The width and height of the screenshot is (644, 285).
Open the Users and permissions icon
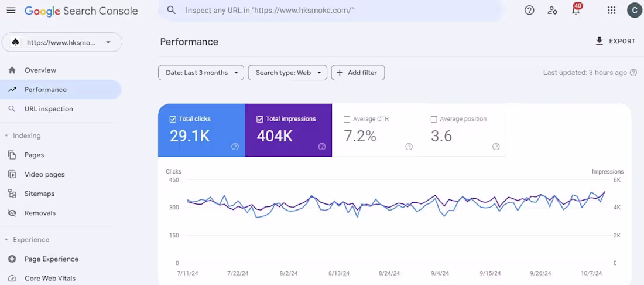(552, 11)
